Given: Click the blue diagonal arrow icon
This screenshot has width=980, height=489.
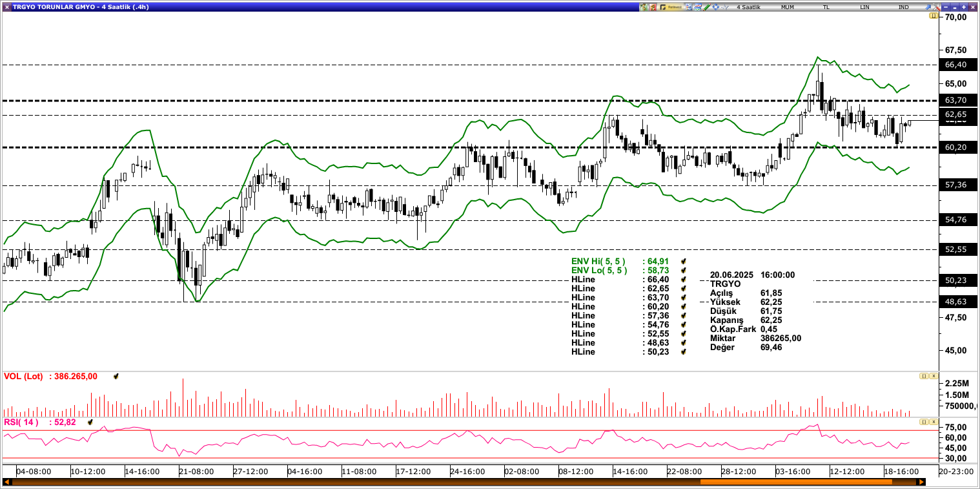Looking at the screenshot, I should pyautogui.click(x=928, y=6).
